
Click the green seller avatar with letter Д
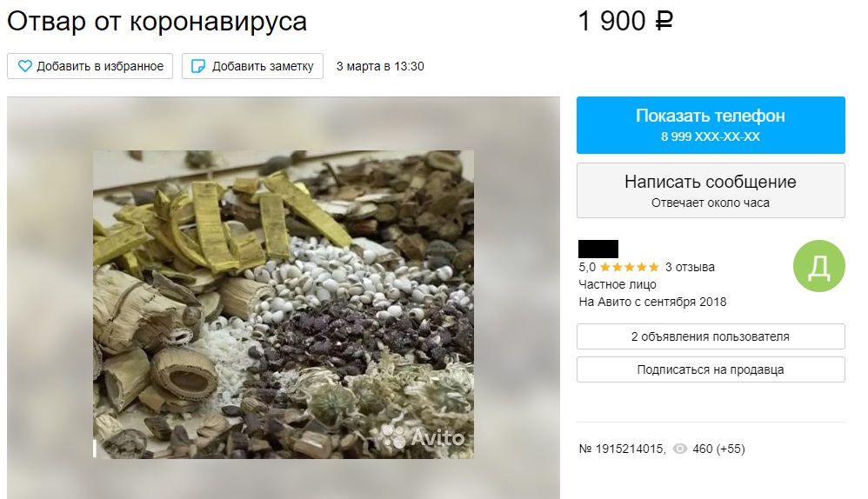[x=818, y=266]
